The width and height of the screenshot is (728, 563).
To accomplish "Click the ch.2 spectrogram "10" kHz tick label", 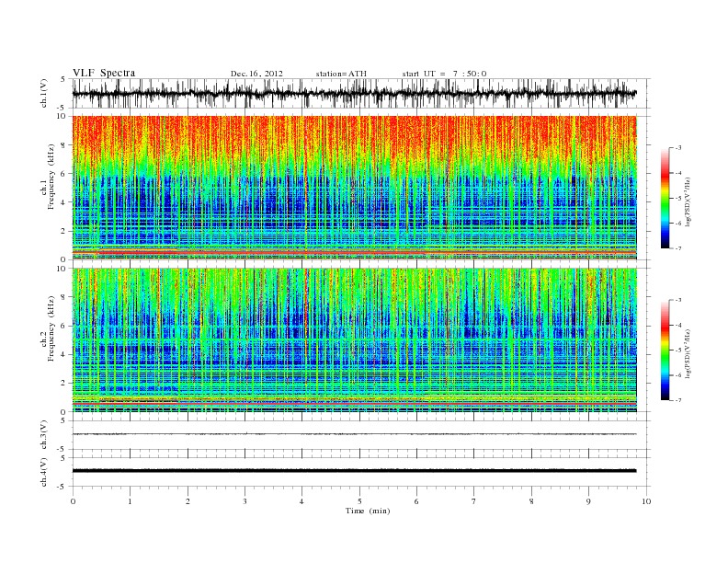I will click(x=62, y=268).
